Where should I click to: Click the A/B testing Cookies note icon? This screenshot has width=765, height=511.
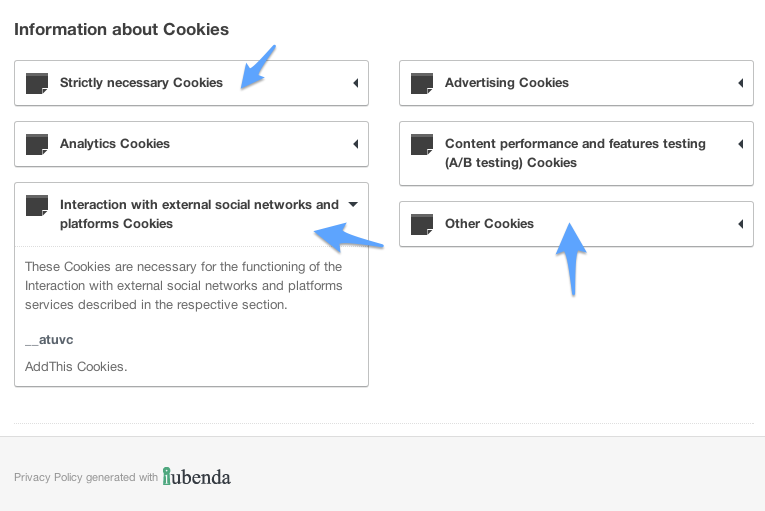click(422, 144)
